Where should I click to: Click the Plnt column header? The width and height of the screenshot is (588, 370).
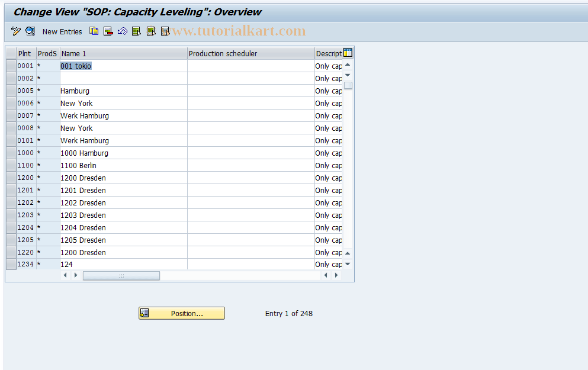tap(25, 53)
